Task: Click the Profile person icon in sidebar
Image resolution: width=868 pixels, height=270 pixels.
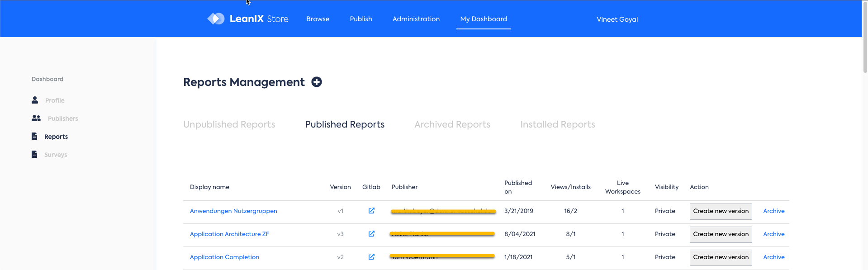Action: pyautogui.click(x=35, y=100)
